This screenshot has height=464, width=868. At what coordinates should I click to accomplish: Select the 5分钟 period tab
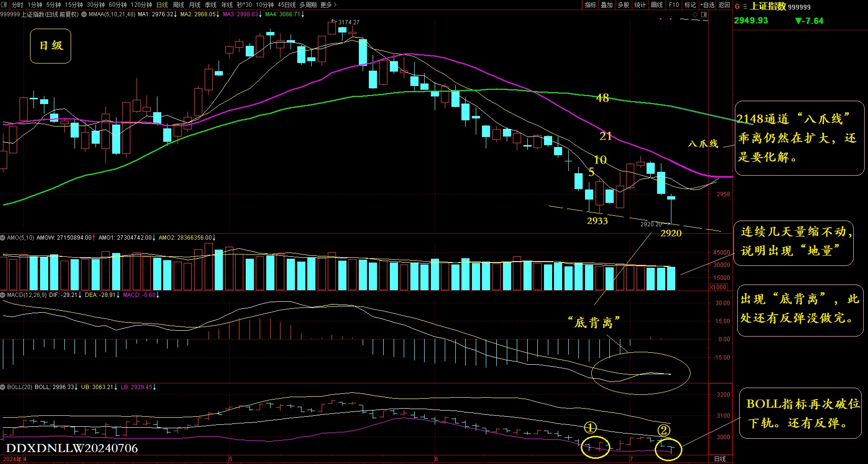point(54,5)
